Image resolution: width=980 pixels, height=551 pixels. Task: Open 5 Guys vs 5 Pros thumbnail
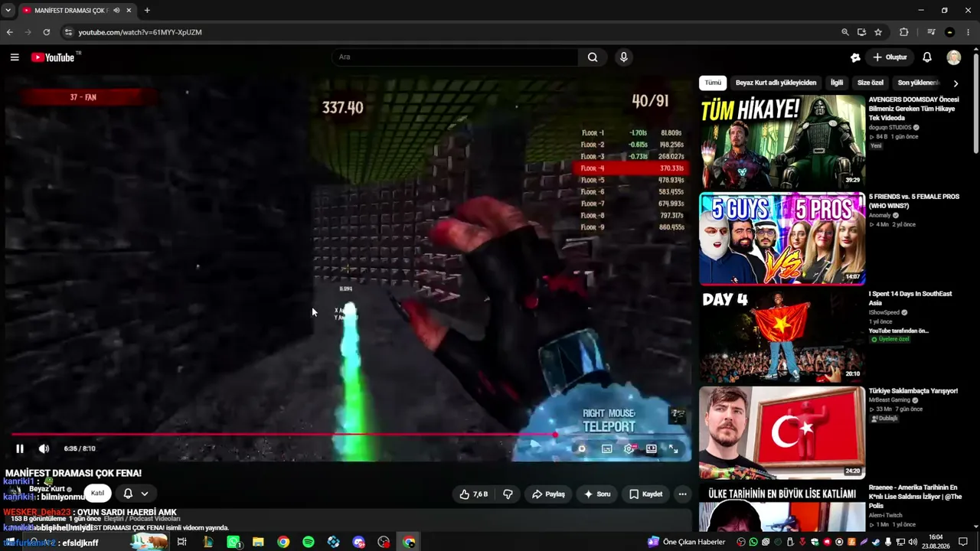(x=782, y=239)
